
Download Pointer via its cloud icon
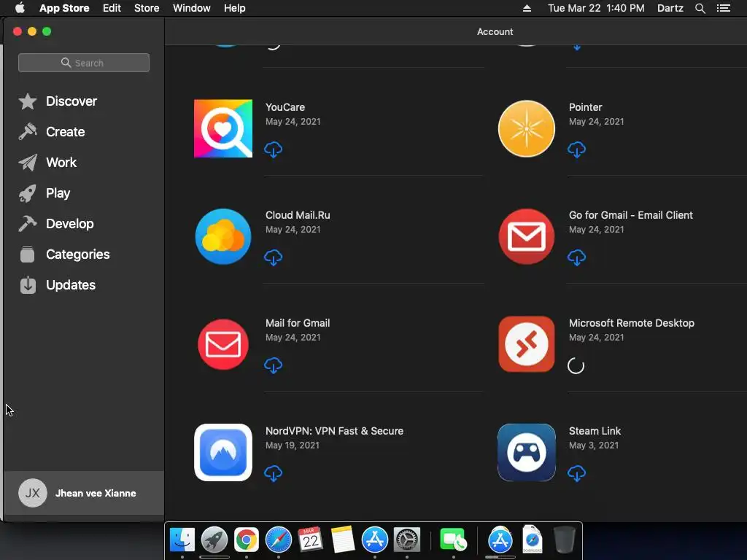point(576,149)
